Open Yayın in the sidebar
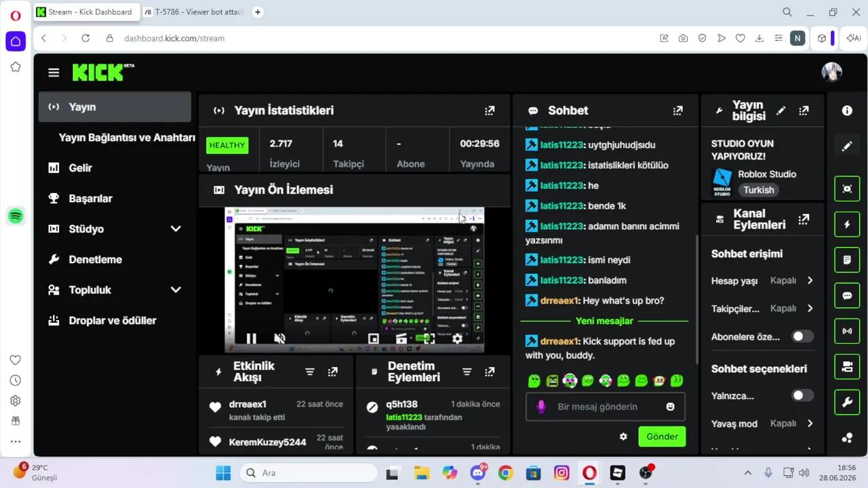Screen dimensions: 868x488 pos(115,107)
